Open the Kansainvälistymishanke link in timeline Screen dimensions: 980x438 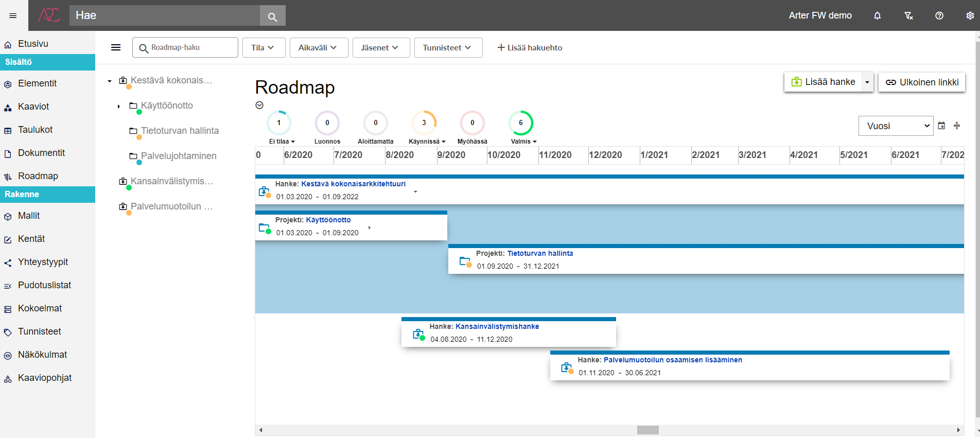click(497, 326)
